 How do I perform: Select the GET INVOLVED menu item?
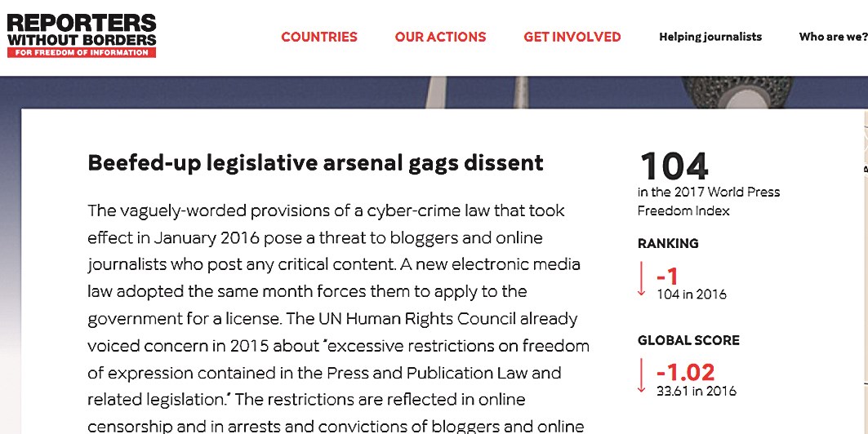pos(572,37)
